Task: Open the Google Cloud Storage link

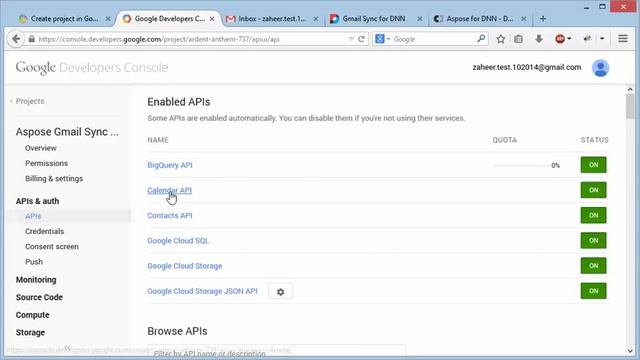Action: pos(185,266)
